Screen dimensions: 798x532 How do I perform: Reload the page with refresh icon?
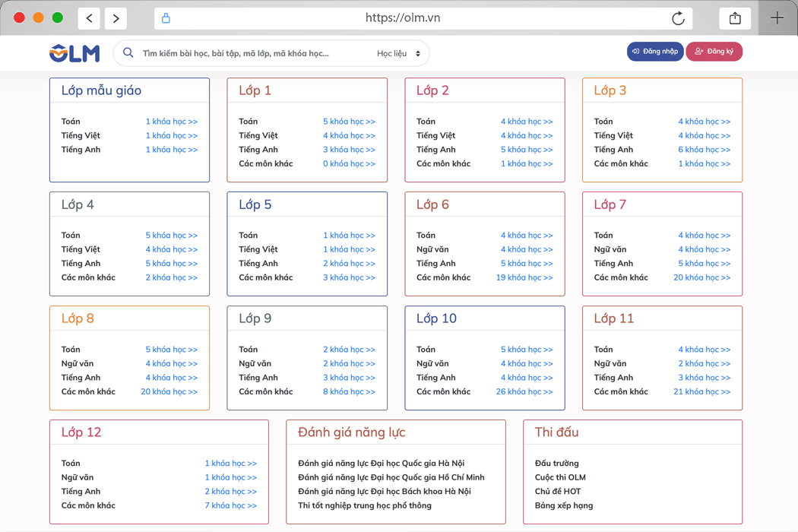(x=678, y=18)
